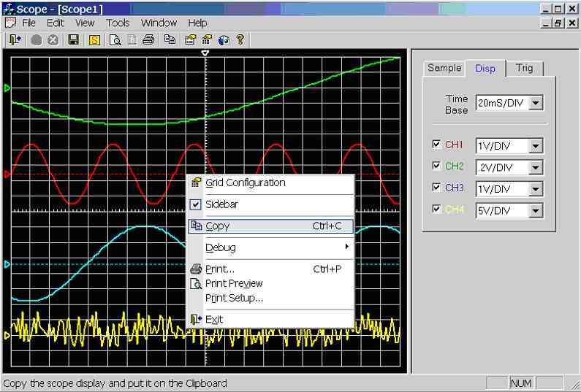The width and height of the screenshot is (581, 392).
Task: Switch to the Trig tab
Action: point(524,68)
